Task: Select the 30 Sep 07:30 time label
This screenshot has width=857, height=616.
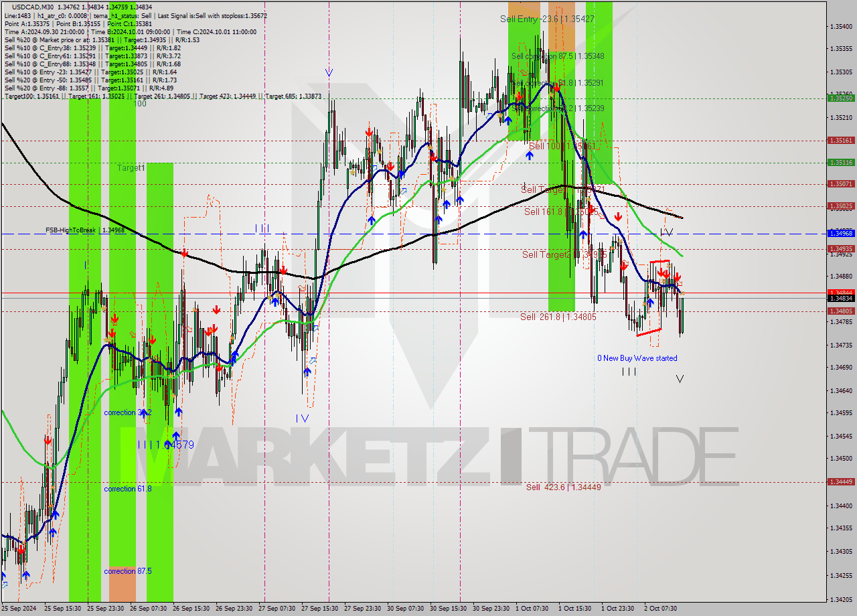Action: (405, 609)
